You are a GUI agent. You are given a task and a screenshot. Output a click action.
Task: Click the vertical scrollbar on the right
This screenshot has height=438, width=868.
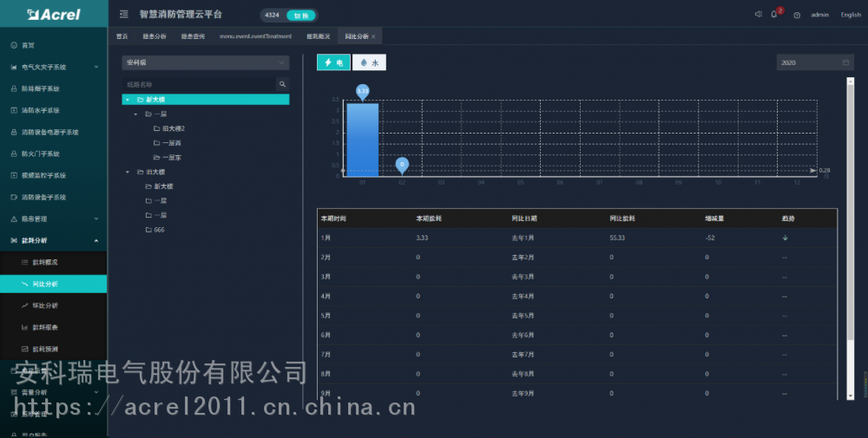point(850,234)
